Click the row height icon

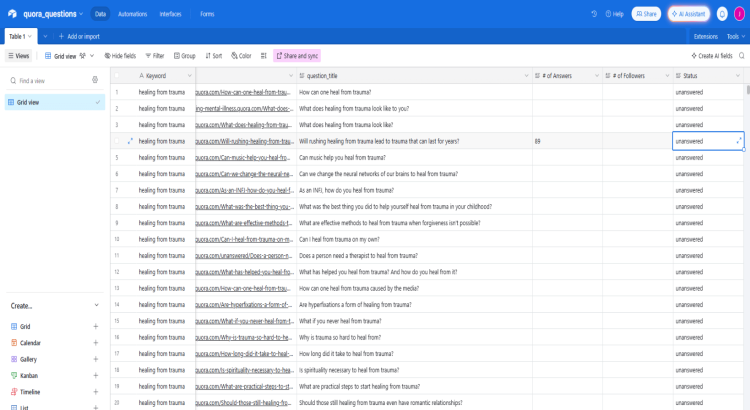263,56
